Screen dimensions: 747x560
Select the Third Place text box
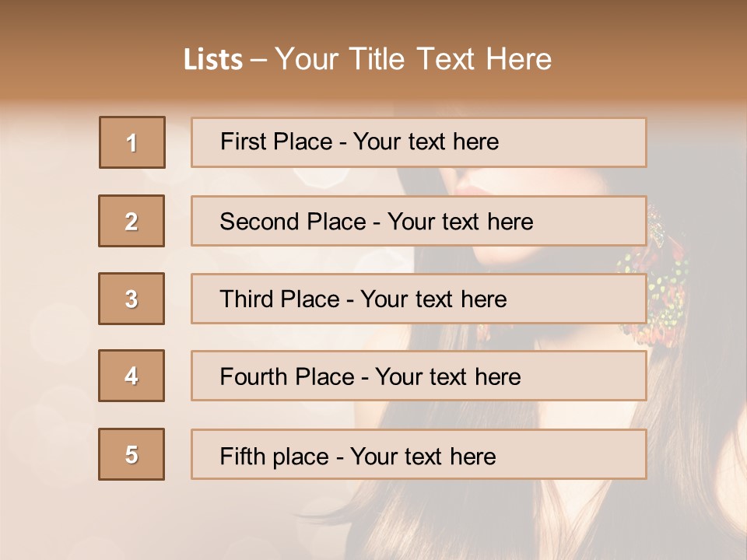pyautogui.click(x=419, y=299)
